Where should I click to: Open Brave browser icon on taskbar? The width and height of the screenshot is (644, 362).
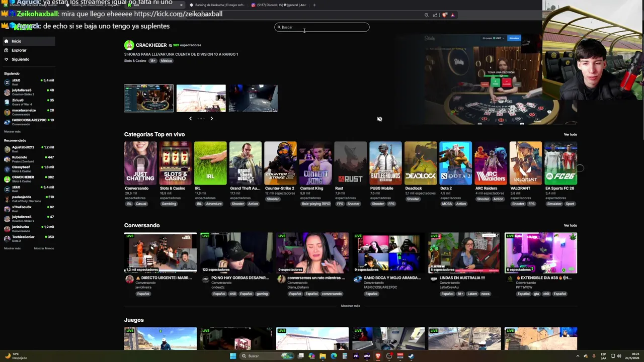click(378, 356)
